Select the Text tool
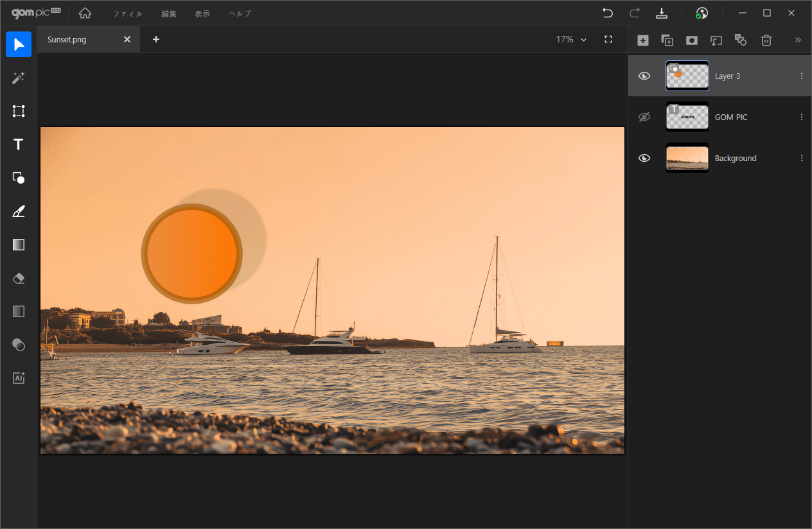 point(19,144)
